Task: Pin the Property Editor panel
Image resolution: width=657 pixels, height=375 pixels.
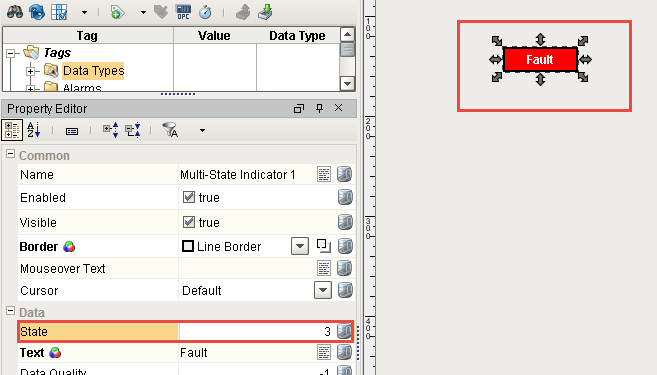Action: [x=319, y=109]
